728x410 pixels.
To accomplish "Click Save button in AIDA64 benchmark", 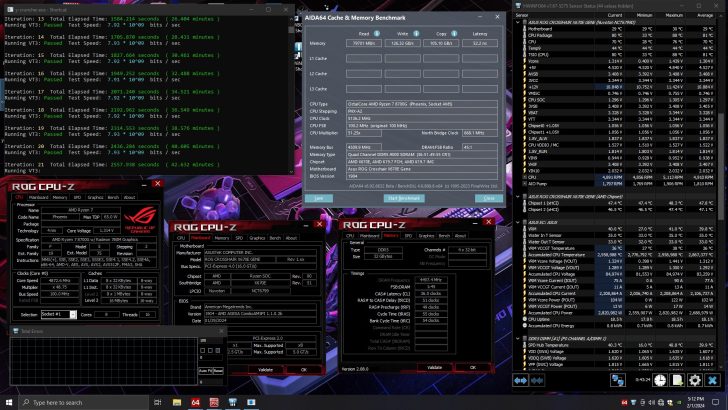I will [319, 198].
